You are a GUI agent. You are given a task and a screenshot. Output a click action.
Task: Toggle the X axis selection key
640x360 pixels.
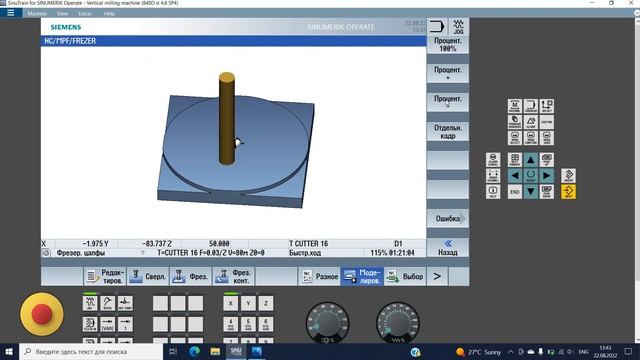click(x=231, y=303)
